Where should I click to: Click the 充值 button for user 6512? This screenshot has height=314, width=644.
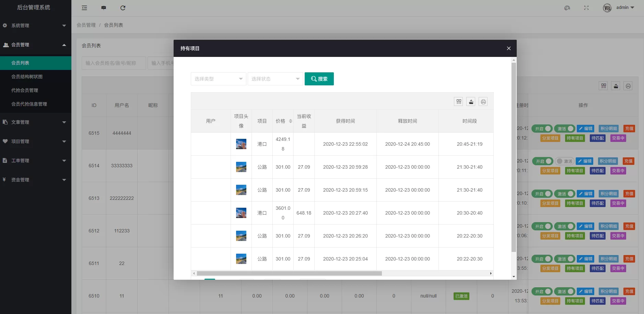tap(629, 226)
